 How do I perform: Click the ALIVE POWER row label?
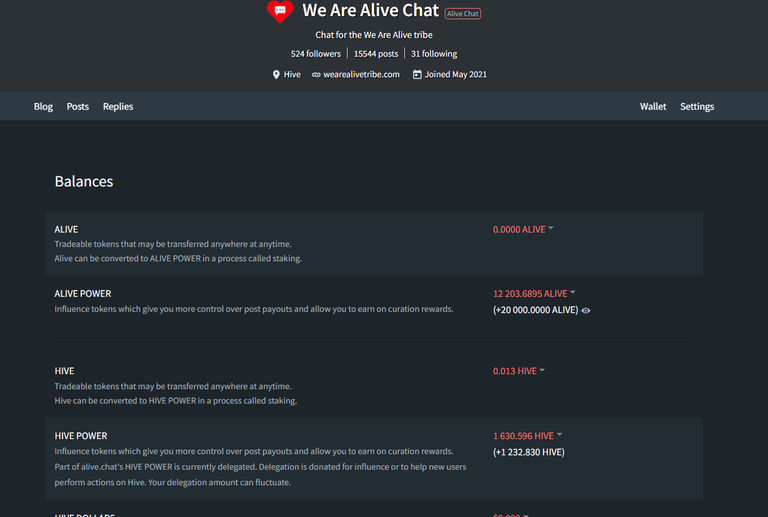[83, 294]
